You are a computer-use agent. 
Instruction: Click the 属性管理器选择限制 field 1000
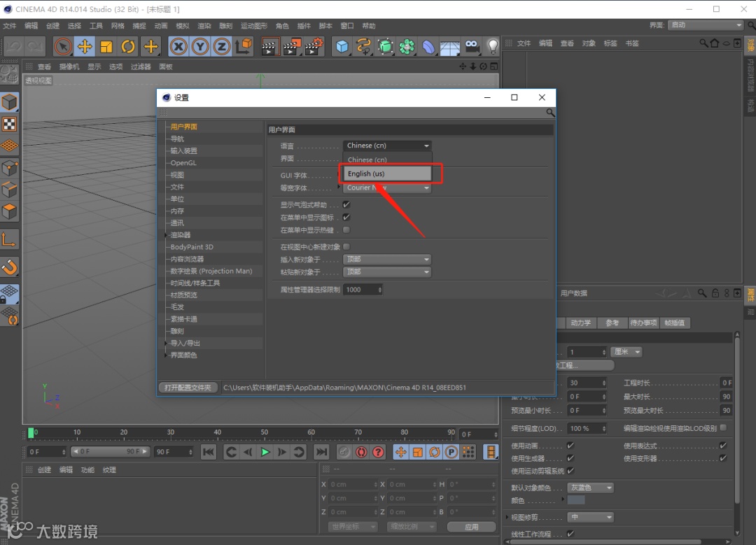363,290
